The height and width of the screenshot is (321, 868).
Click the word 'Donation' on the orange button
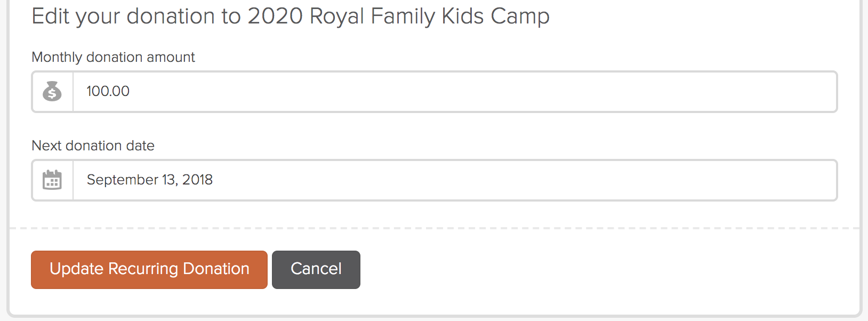coord(216,269)
